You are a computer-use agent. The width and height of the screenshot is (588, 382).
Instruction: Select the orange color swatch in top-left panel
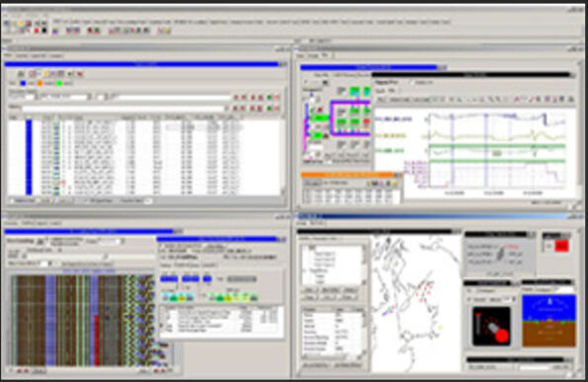(40, 84)
